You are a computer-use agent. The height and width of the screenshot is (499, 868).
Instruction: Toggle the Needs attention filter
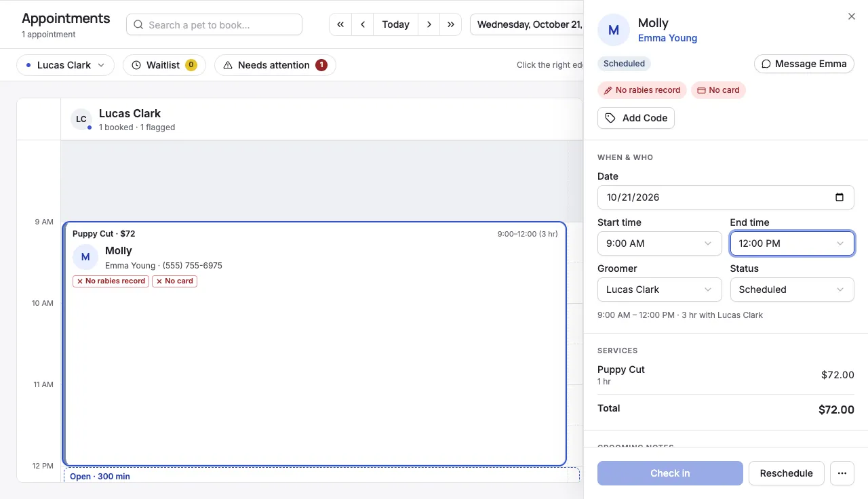coord(275,65)
